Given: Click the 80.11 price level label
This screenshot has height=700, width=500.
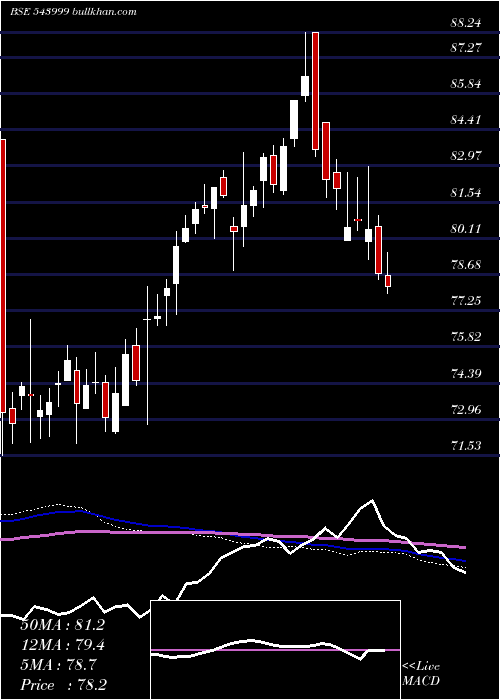Looking at the screenshot, I should (x=466, y=229).
